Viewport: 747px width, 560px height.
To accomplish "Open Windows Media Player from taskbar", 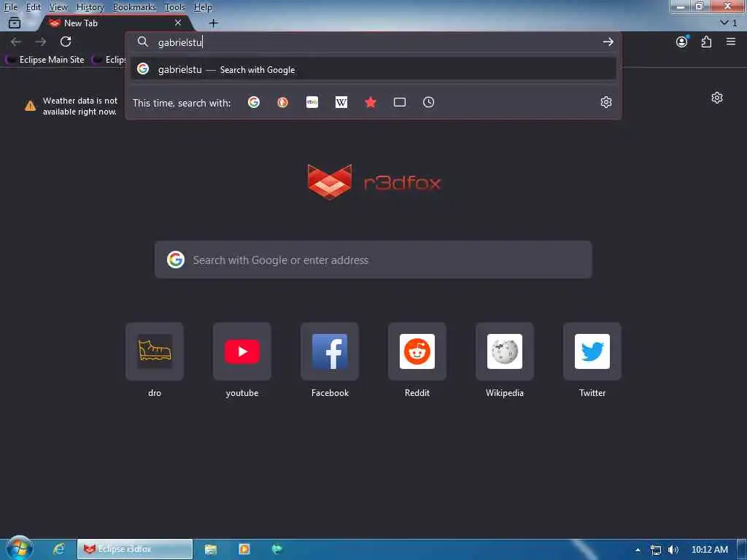I will (x=244, y=549).
